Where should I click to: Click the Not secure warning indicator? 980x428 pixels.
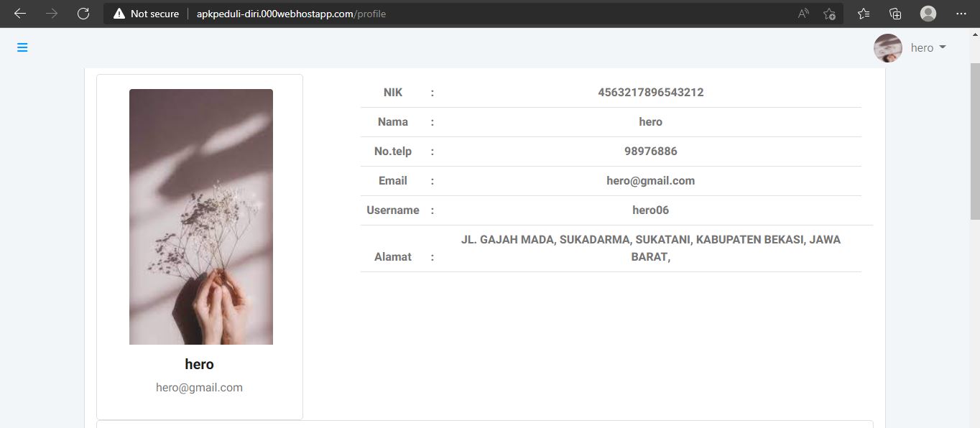pyautogui.click(x=147, y=14)
